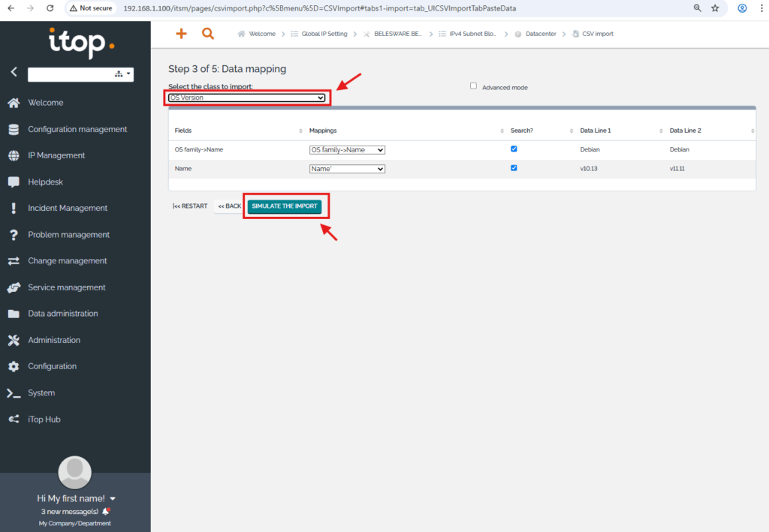769x532 pixels.
Task: Click the notification bell icon
Action: [x=106, y=511]
